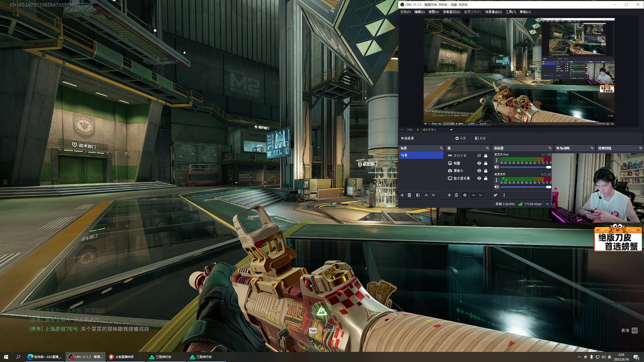644x362 pixels.
Task: Click the 表情 F2 emote prompt in game
Action: coord(629,330)
